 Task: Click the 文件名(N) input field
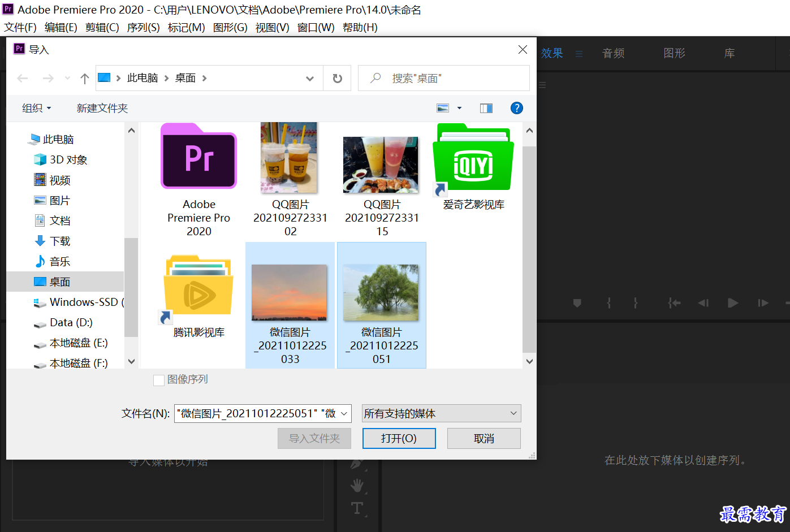pyautogui.click(x=263, y=413)
